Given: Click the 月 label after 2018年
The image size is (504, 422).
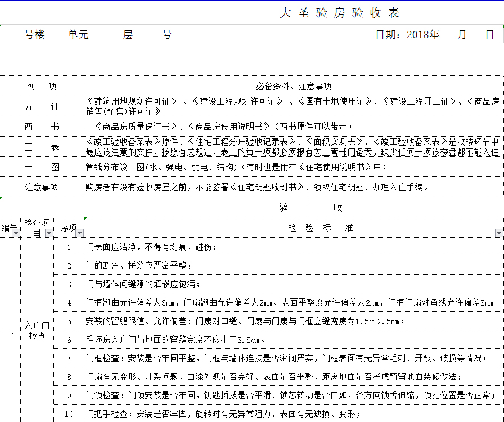Looking at the screenshot, I should [x=462, y=34].
